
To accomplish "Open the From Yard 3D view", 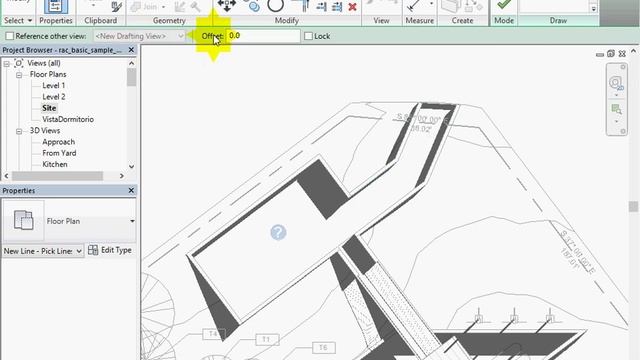I will click(x=59, y=153).
